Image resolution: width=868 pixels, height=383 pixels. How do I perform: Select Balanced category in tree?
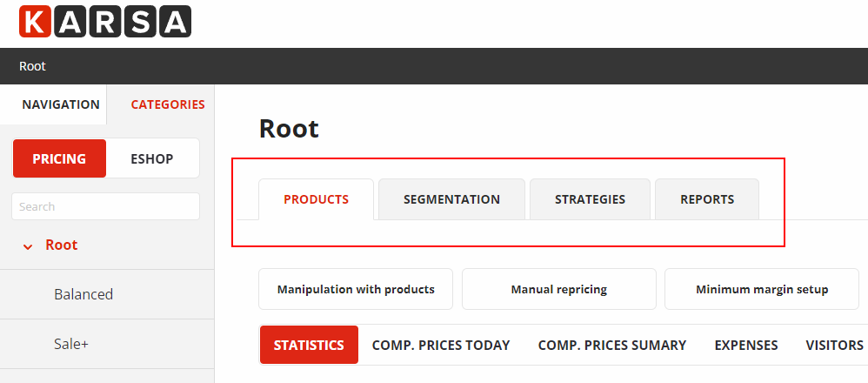coord(83,294)
